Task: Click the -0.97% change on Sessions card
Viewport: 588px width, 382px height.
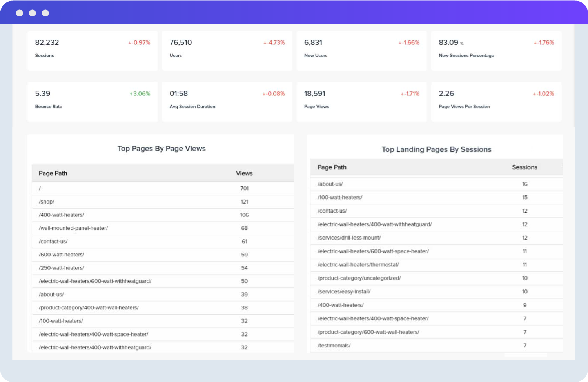Action: (x=140, y=42)
